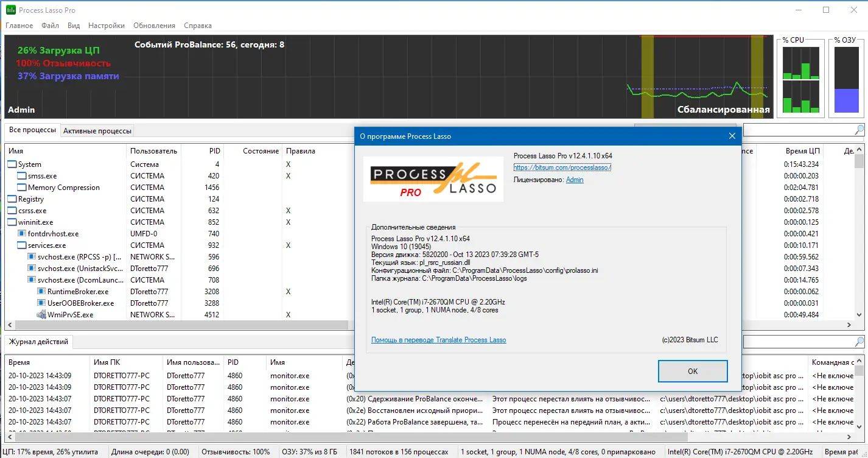Switch to the Все процессы tab
This screenshot has width=868, height=458.
tap(32, 130)
